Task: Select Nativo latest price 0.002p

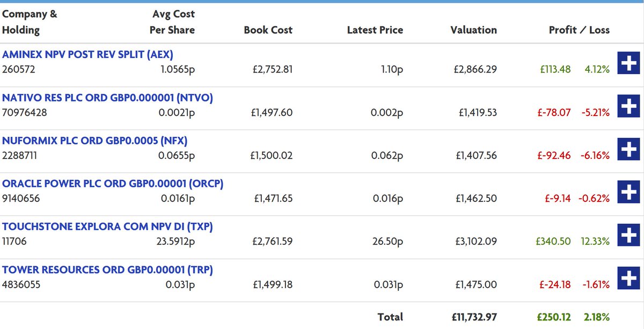Action: 387,112
